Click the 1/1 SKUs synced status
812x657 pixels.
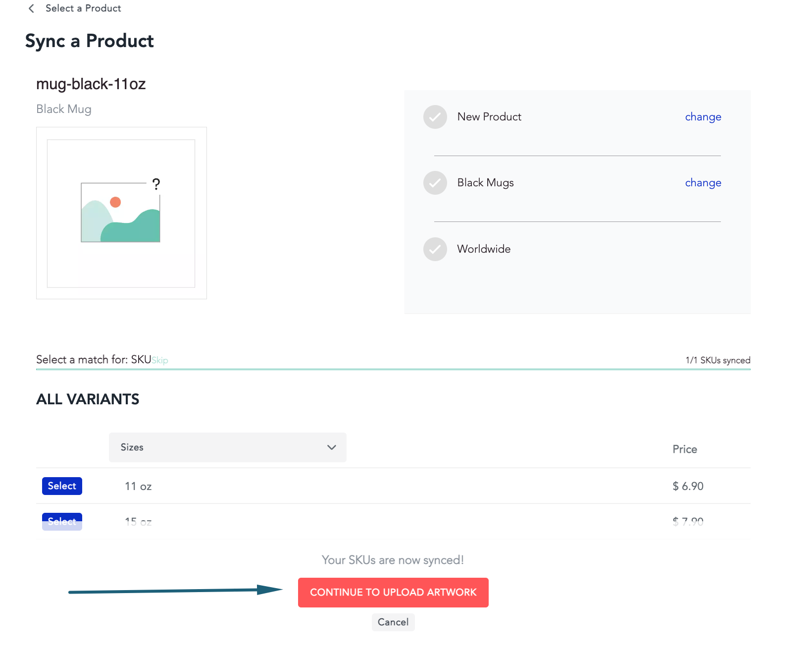coord(718,360)
